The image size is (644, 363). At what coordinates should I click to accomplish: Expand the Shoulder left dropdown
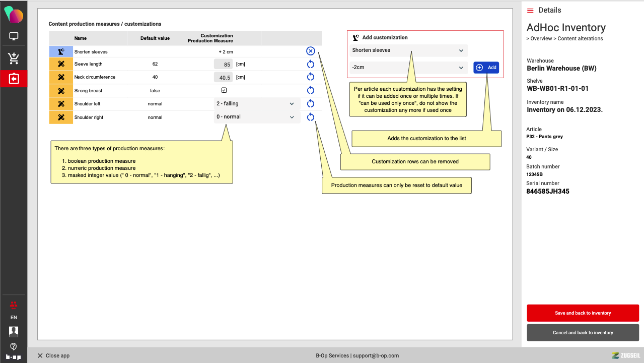point(255,104)
